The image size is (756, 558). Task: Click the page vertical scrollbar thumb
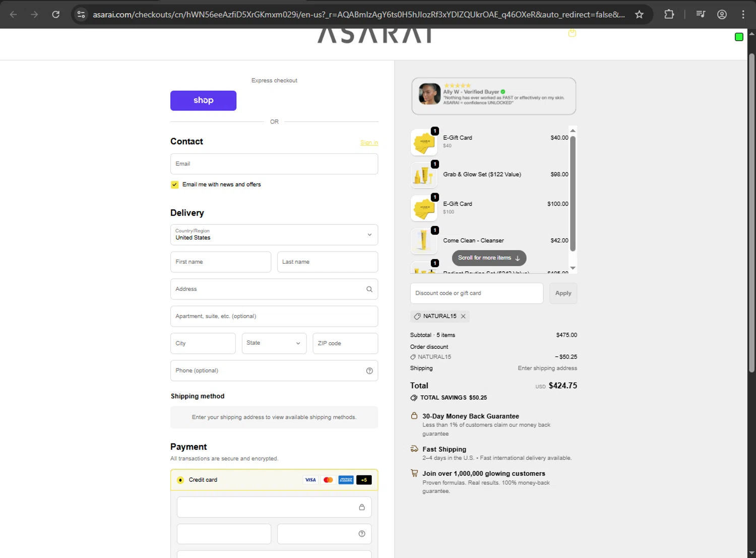pyautogui.click(x=751, y=212)
